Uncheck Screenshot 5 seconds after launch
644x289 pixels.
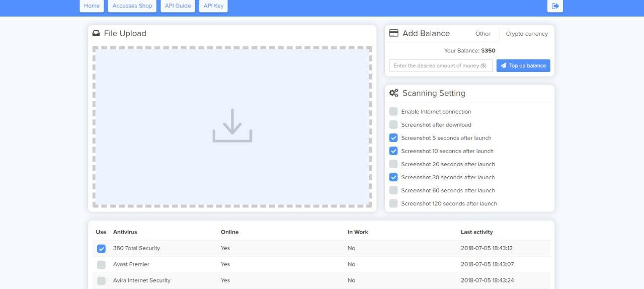[393, 138]
